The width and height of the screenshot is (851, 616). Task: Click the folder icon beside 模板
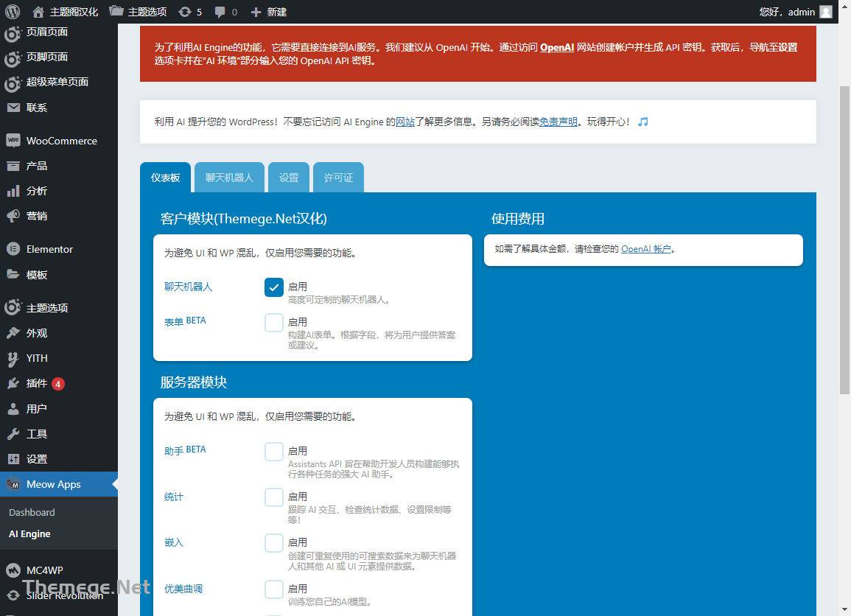coord(13,274)
